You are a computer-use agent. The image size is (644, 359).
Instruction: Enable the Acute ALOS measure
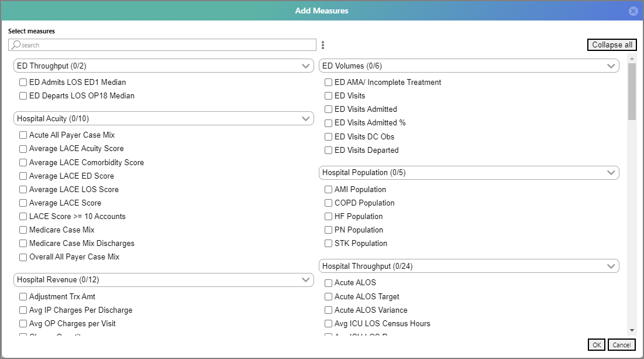328,282
